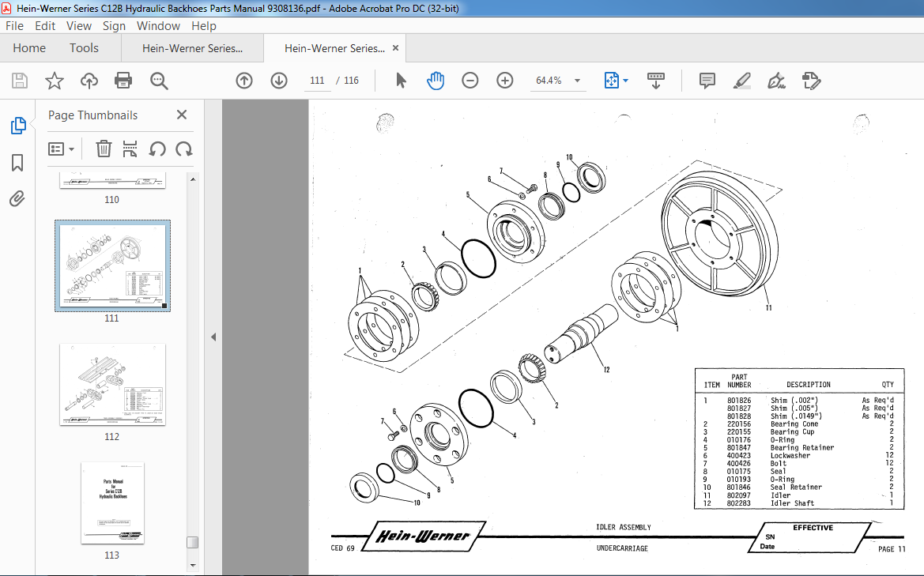Go to previous page arrow
This screenshot has height=576, width=924.
pos(244,81)
